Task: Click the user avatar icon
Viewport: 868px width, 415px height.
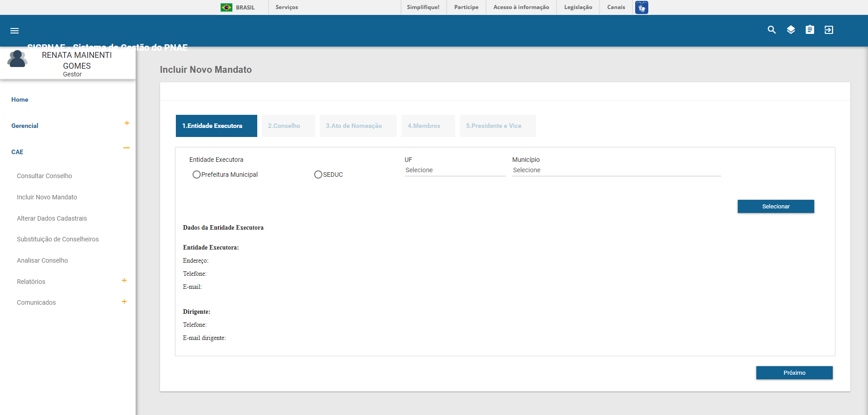Action: click(x=17, y=59)
